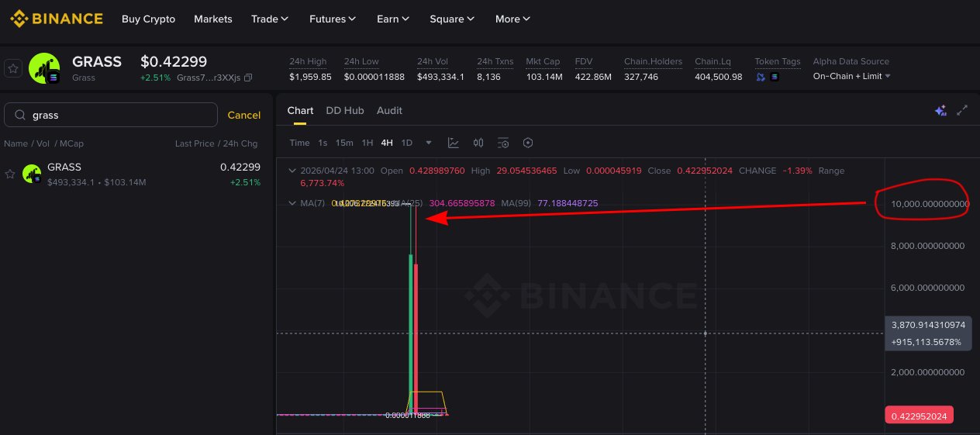Favorite GRASS with the header star
The width and height of the screenshot is (980, 435).
point(13,69)
